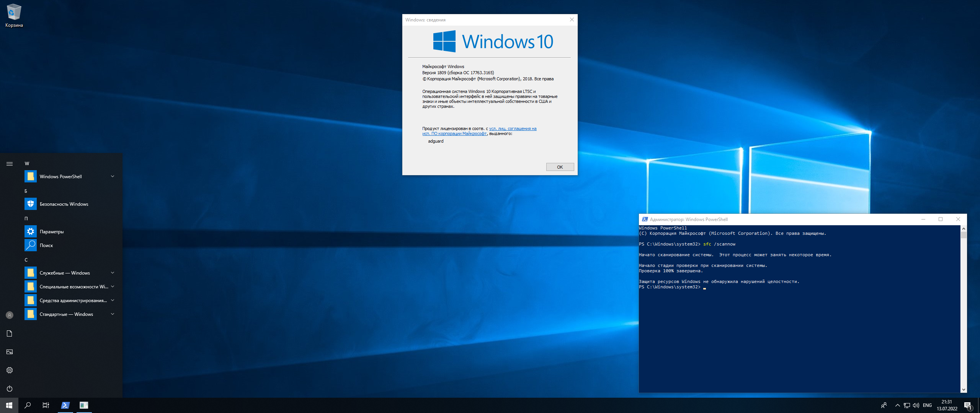Click the volume speaker tray icon
980x413 pixels.
tap(916, 405)
